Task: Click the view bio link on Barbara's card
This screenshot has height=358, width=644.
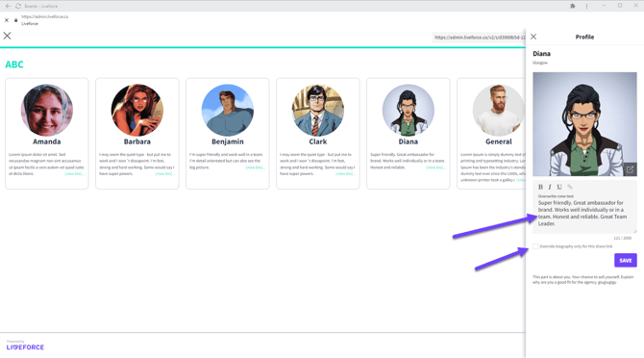Action: pos(164,174)
